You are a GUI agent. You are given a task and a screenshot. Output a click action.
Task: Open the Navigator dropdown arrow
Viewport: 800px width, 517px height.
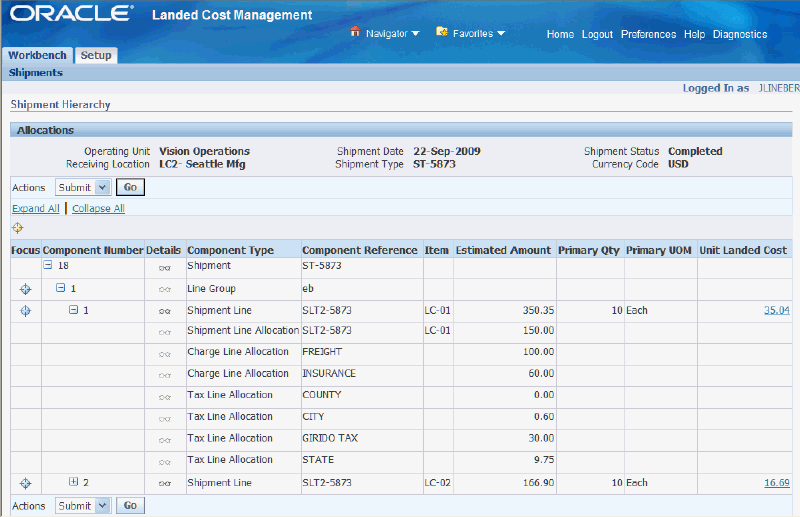tap(415, 34)
